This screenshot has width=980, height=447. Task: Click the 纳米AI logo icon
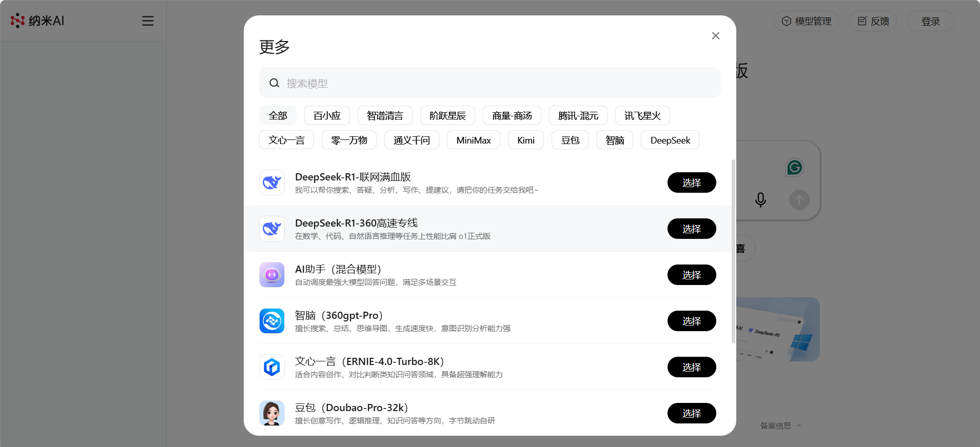[18, 21]
